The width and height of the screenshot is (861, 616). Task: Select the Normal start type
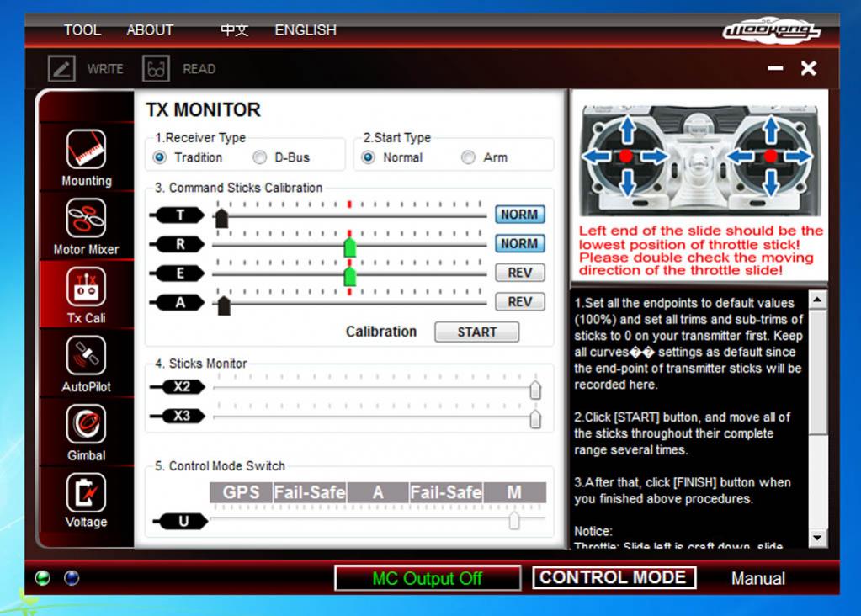[x=369, y=157]
